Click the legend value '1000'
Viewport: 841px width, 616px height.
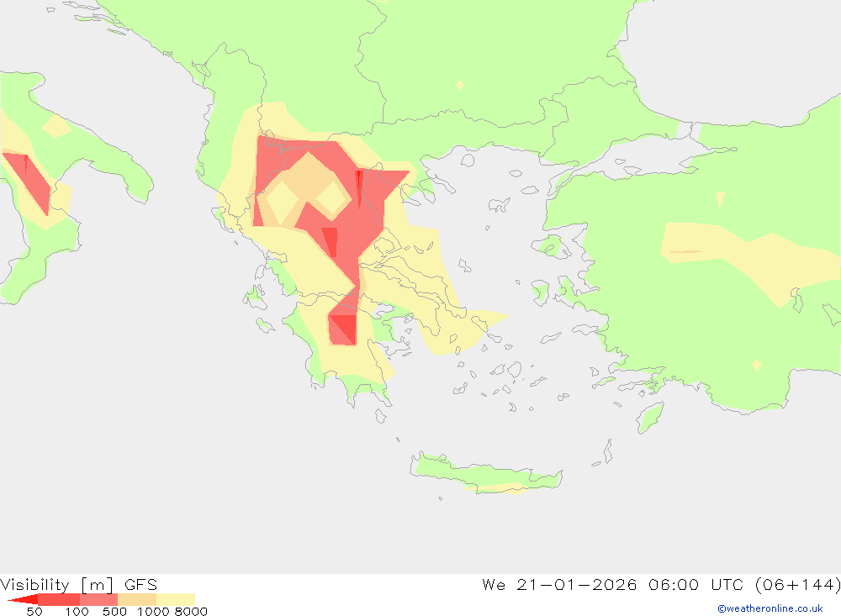[x=153, y=611]
